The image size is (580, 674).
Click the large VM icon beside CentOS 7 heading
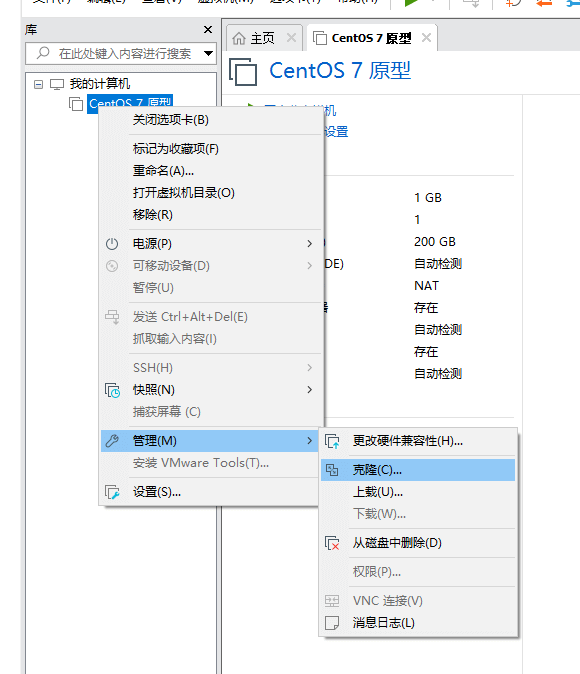243,72
